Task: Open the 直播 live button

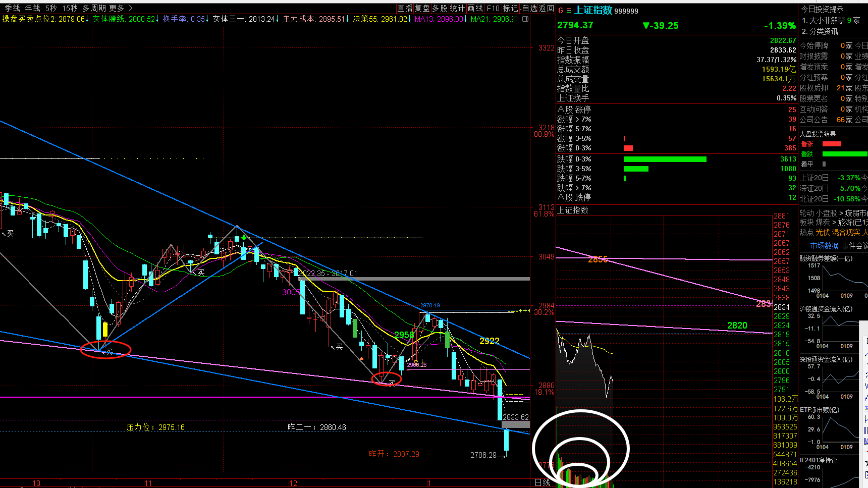Action: (405, 8)
